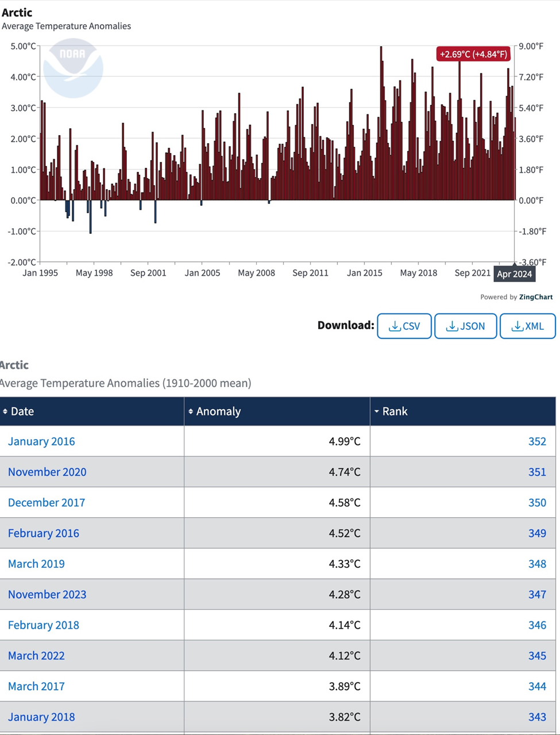This screenshot has height=735, width=560.
Task: Click the November 2023 link
Action: 47,594
